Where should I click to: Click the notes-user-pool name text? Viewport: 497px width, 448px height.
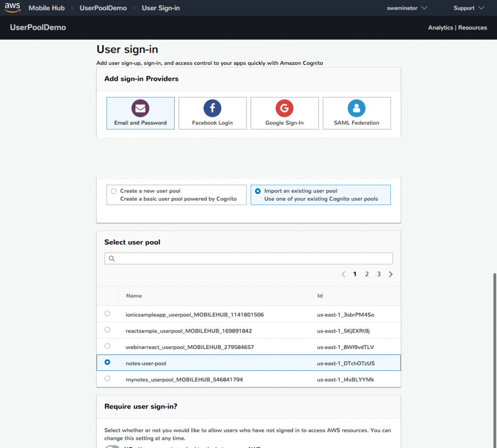[x=146, y=364]
